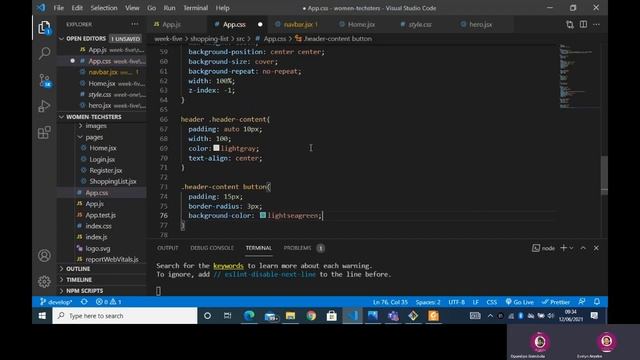
Task: Click the CSS language mode indicator
Action: [491, 302]
